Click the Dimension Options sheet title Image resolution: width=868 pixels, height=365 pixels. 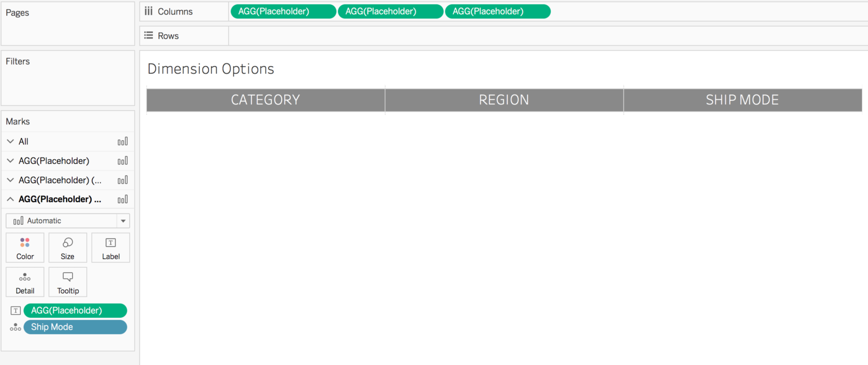[211, 69]
